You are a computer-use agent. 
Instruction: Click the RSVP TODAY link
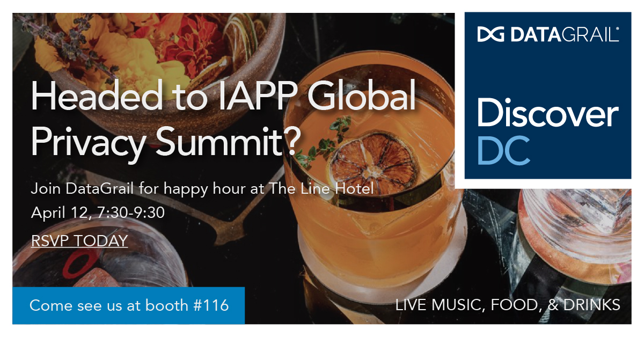click(79, 240)
